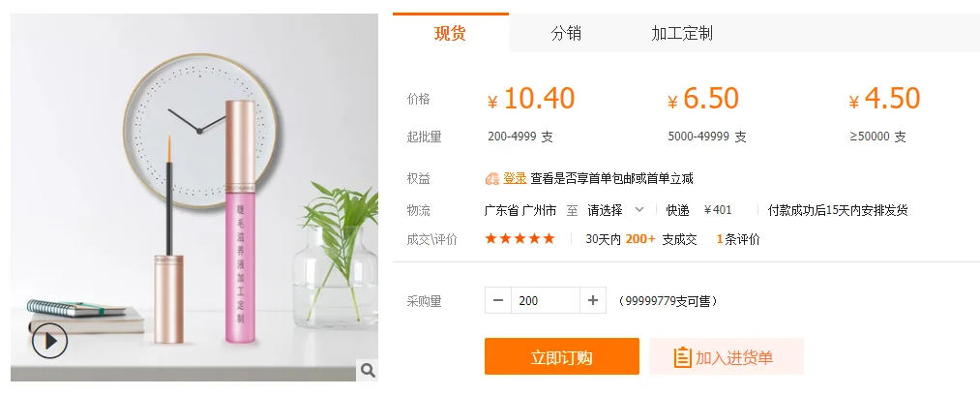Image resolution: width=980 pixels, height=396 pixels.
Task: Increase purchase quantity with plus button
Action: (x=592, y=301)
